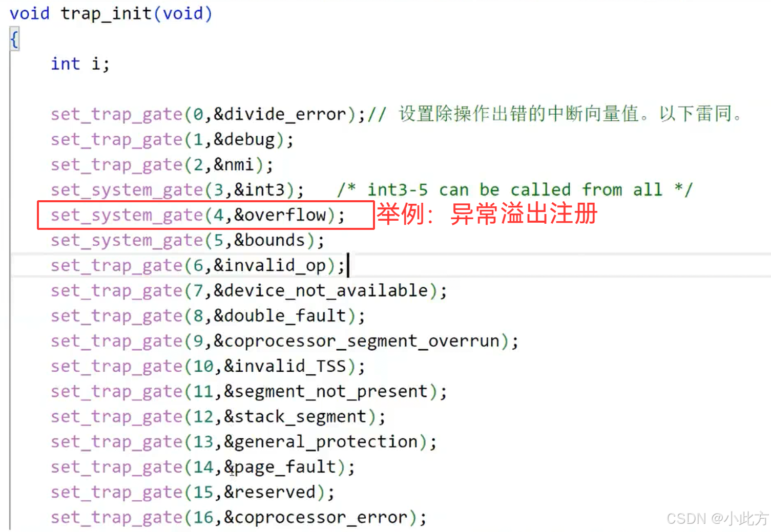Screen dimensions: 771x532
Task: Click the set_trap_gate(8,&double_fault) line
Action: 208,316
